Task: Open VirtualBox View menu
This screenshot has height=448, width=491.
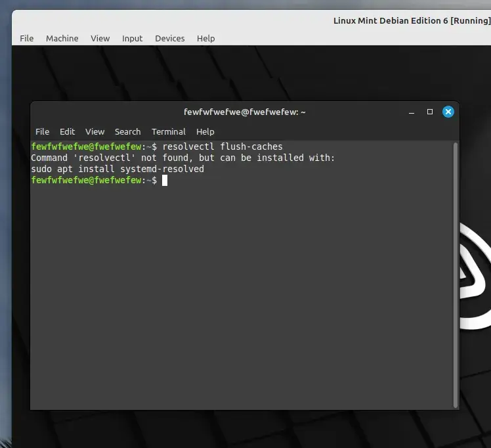Action: click(100, 38)
